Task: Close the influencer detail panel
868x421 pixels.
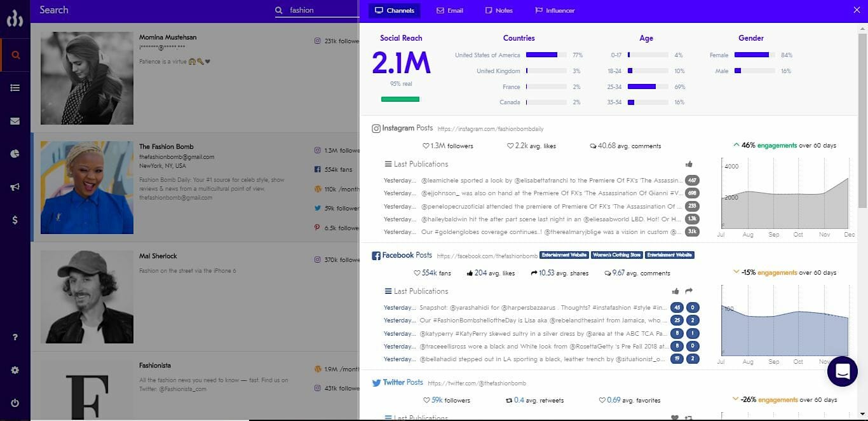Action: click(x=857, y=10)
